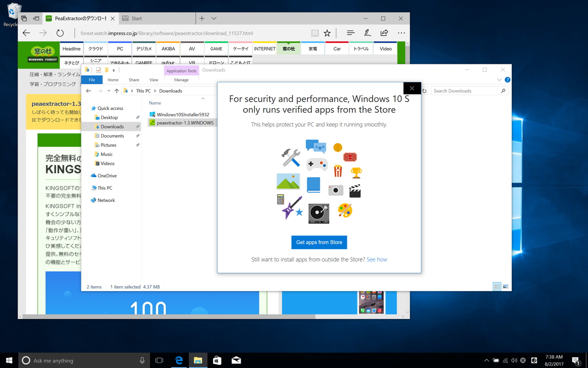
Task: Open the File tab in Explorer ribbon
Action: [x=92, y=80]
